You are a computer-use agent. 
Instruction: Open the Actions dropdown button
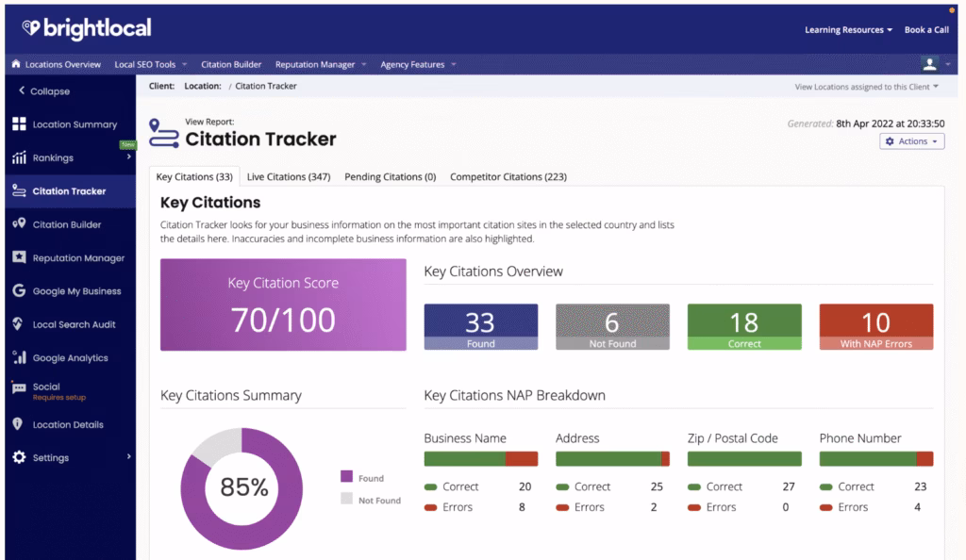click(911, 141)
